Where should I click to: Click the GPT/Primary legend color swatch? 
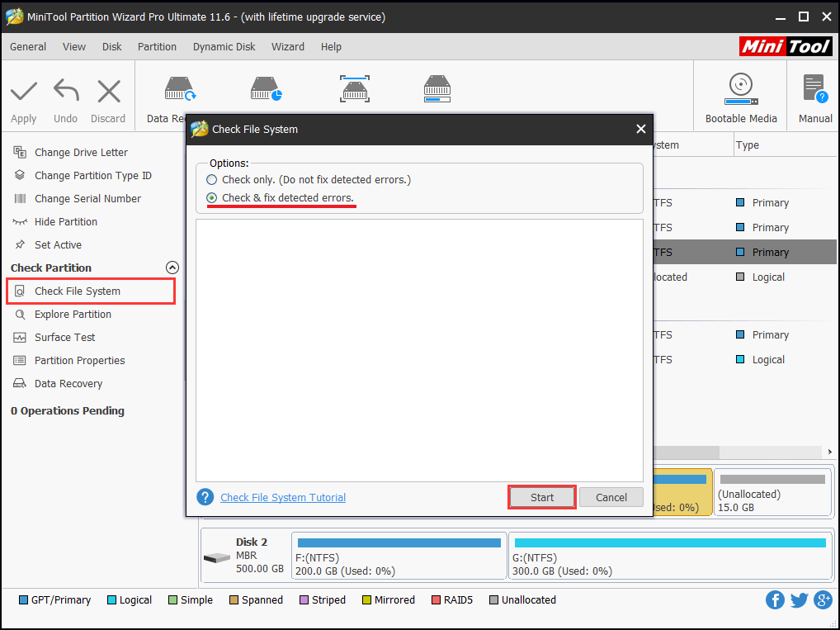coord(23,600)
